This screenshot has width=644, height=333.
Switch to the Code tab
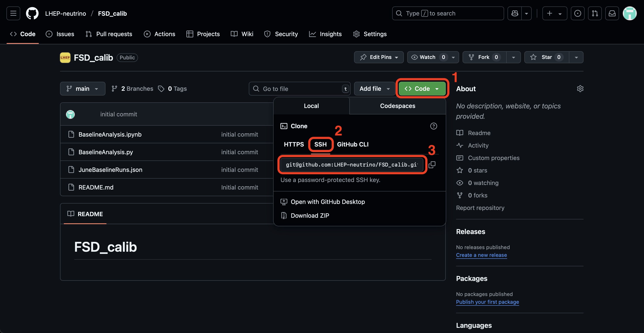click(23, 34)
